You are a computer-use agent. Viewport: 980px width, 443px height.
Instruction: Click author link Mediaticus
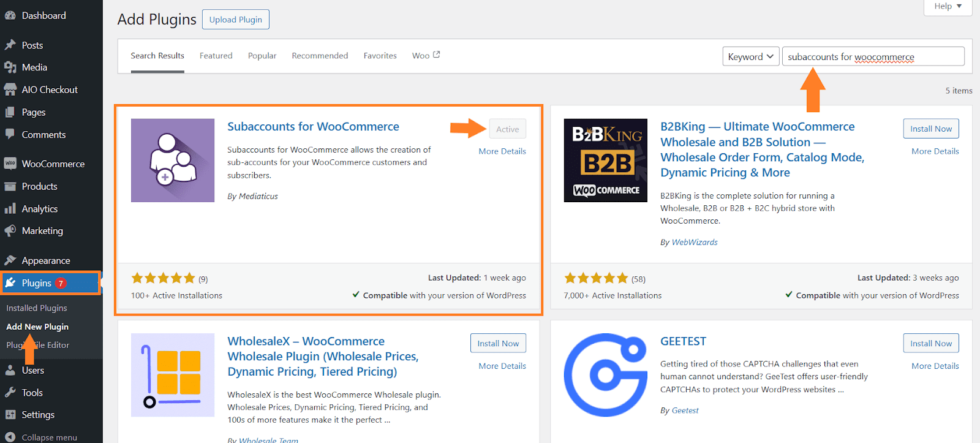coord(258,196)
